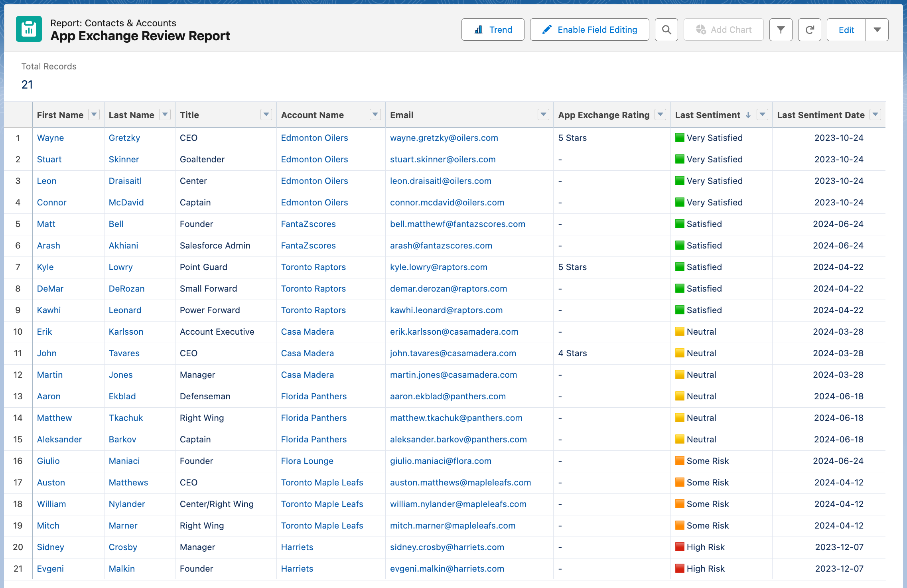Open FantaZscores account in Matt Bell row
The image size is (907, 588).
(308, 224)
